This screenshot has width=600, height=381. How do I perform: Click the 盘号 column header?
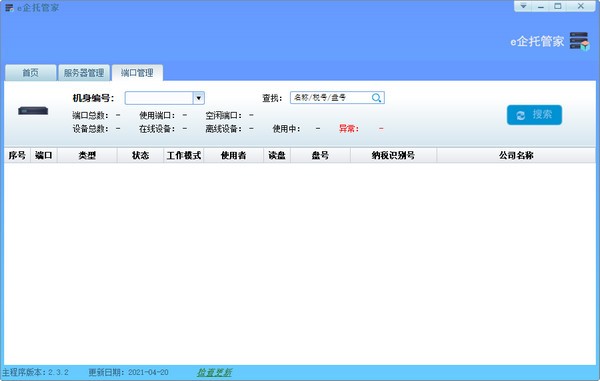click(x=320, y=155)
